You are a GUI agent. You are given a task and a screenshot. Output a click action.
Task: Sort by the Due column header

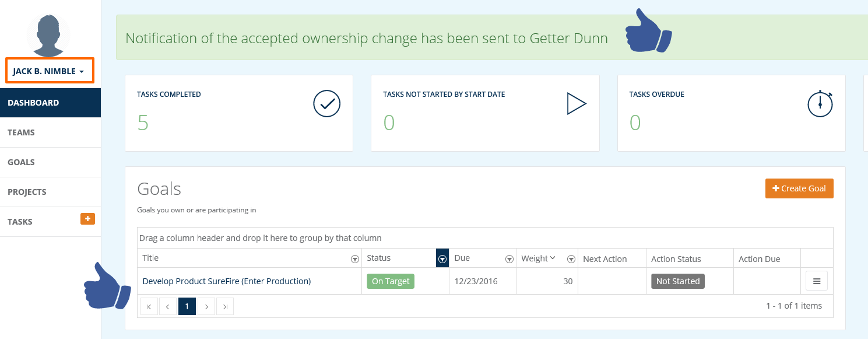pos(462,258)
